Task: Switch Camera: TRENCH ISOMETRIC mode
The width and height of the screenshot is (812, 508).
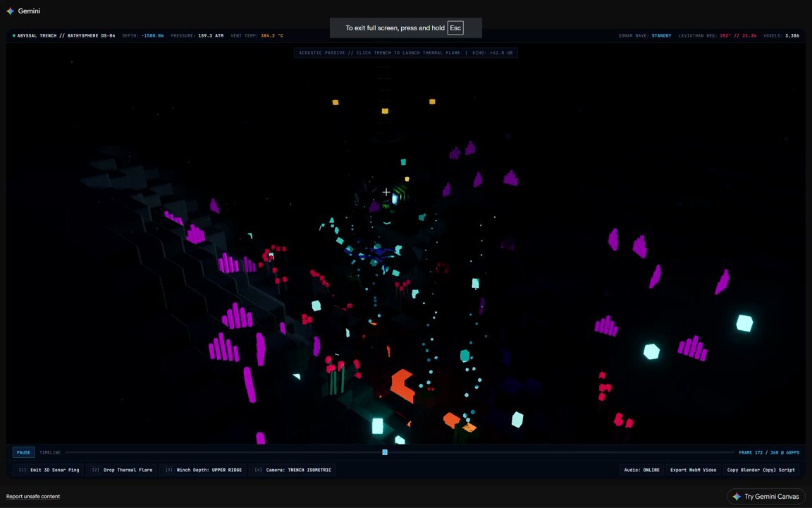Action: coord(293,470)
